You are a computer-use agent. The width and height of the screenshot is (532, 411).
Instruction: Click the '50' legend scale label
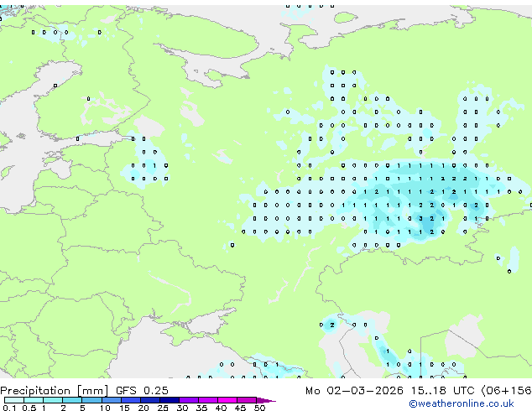[x=259, y=408]
